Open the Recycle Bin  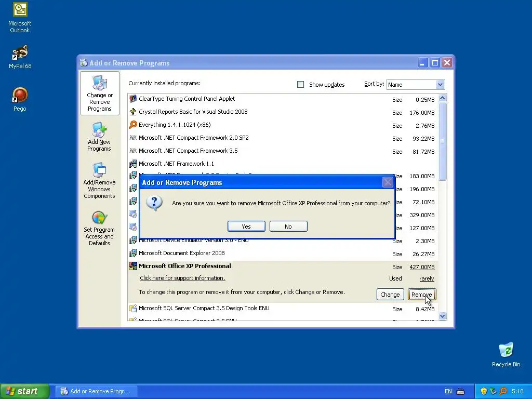506,354
